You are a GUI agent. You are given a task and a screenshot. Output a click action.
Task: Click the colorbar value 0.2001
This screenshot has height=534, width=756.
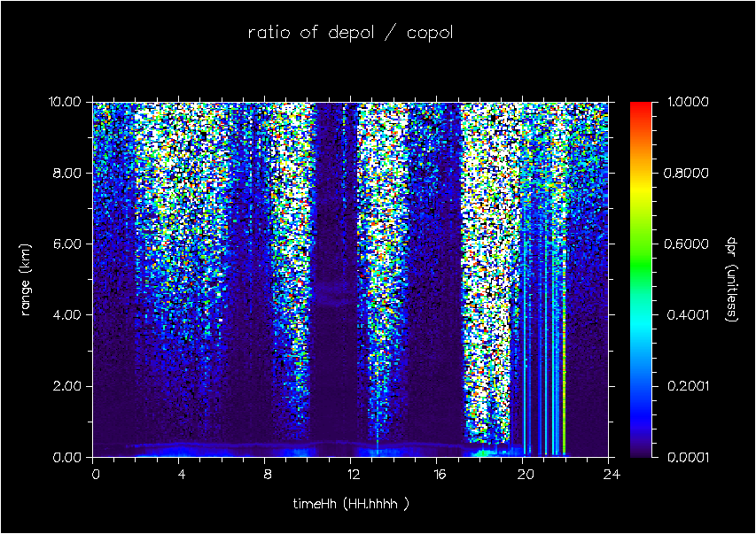point(688,386)
